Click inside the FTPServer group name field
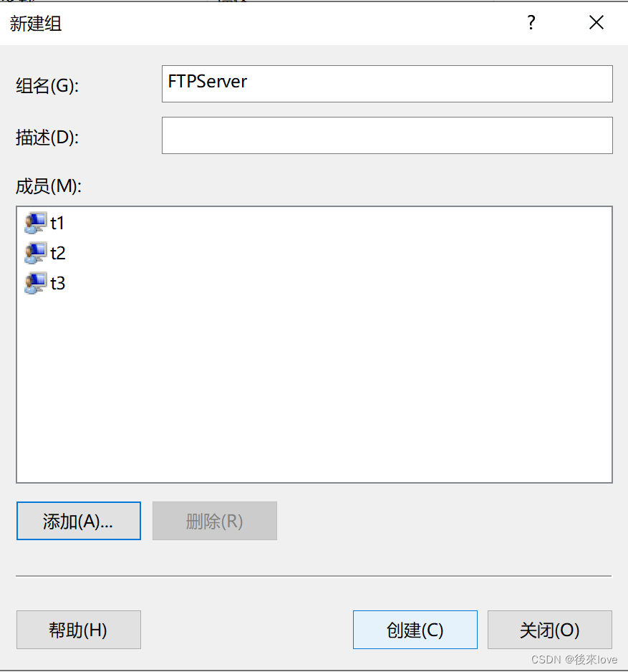 click(x=387, y=84)
